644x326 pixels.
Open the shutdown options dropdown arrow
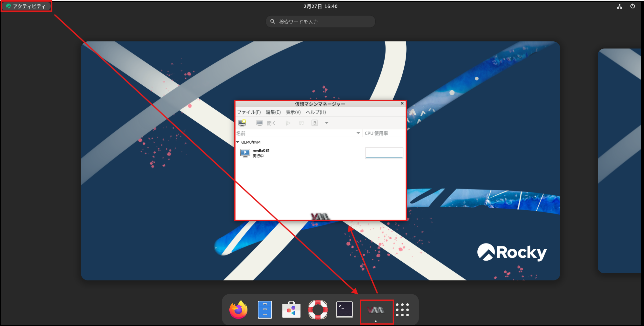click(327, 123)
